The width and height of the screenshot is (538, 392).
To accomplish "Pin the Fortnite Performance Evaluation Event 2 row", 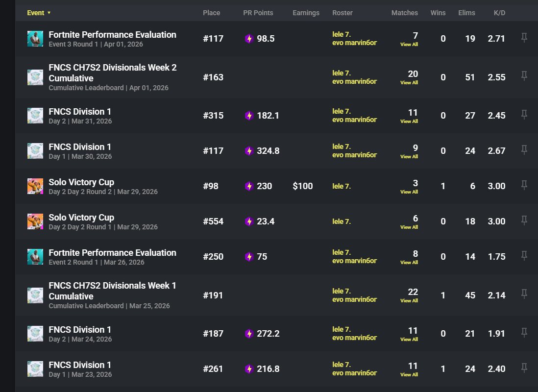I will tap(524, 255).
